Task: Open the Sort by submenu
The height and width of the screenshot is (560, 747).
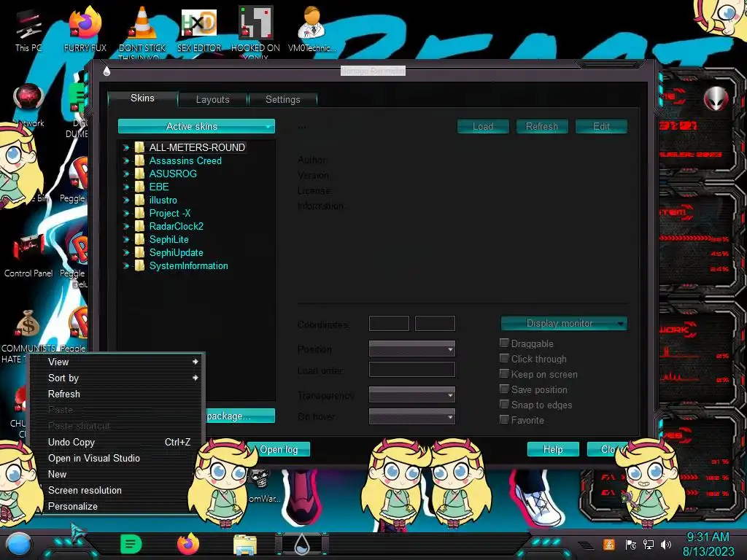Action: pyautogui.click(x=117, y=378)
